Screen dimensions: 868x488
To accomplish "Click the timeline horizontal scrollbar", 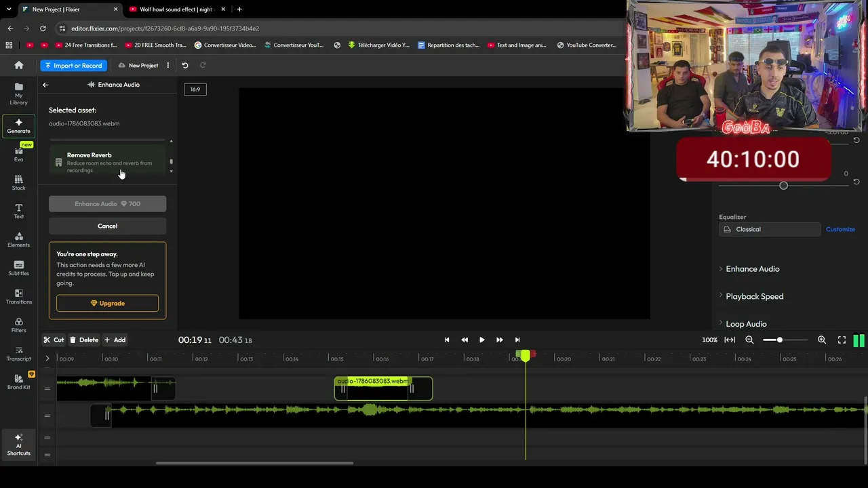I will pyautogui.click(x=254, y=464).
